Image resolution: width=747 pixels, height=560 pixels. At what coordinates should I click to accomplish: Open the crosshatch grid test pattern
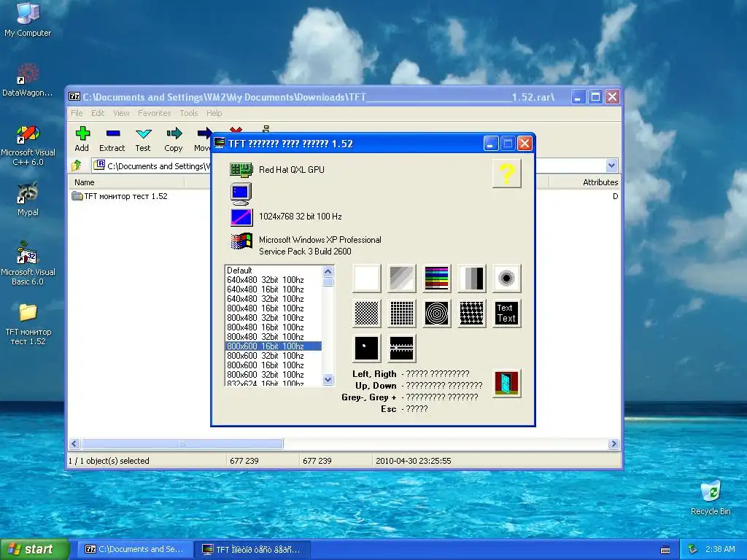pyautogui.click(x=472, y=314)
